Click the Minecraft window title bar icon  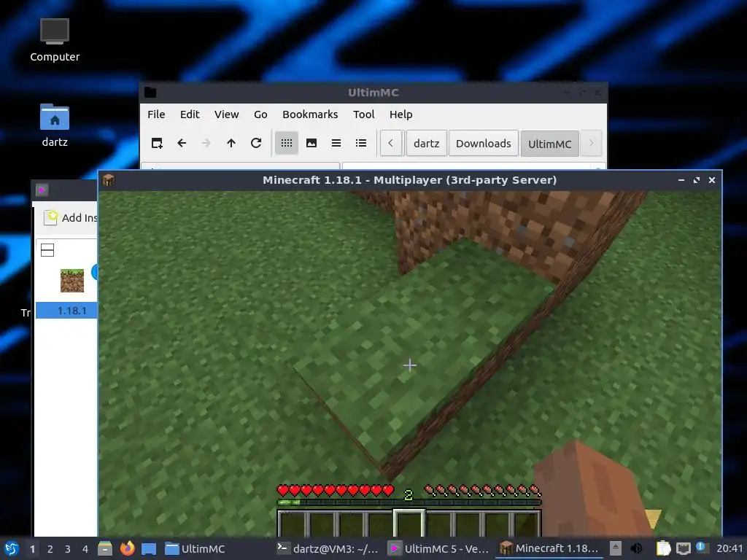tap(108, 180)
